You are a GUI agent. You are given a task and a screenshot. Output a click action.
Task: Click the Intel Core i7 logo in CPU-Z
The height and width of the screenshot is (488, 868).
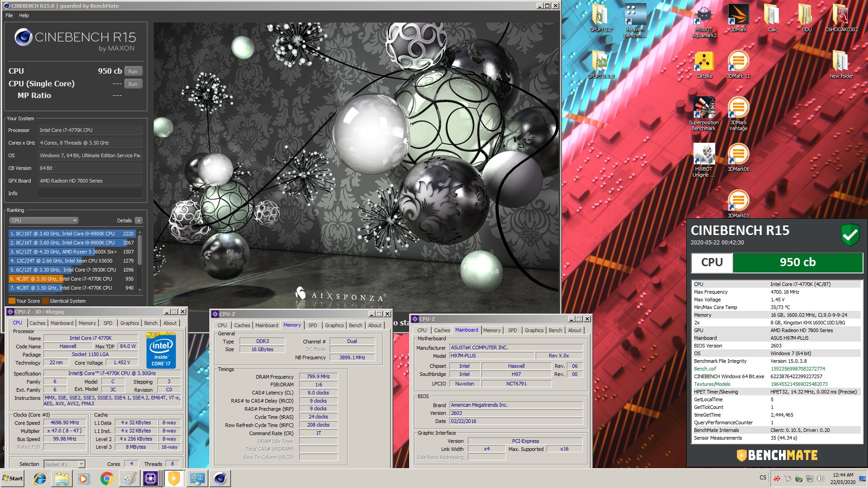tap(161, 351)
